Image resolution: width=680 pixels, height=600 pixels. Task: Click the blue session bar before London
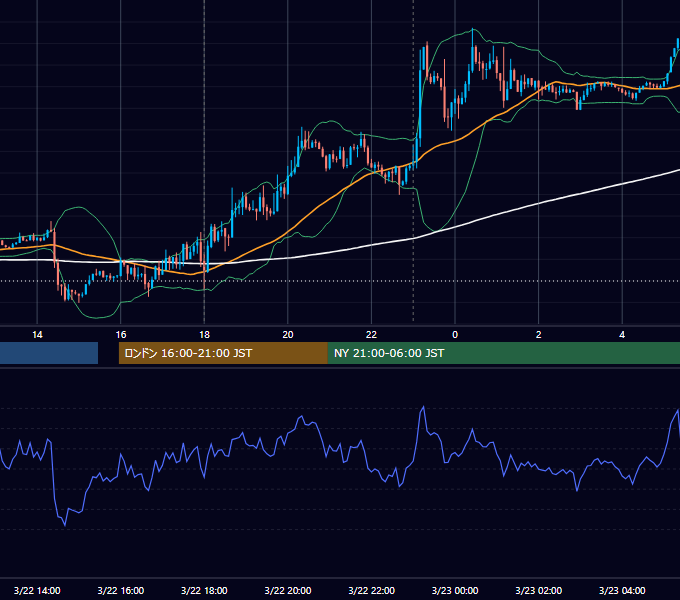(x=49, y=353)
